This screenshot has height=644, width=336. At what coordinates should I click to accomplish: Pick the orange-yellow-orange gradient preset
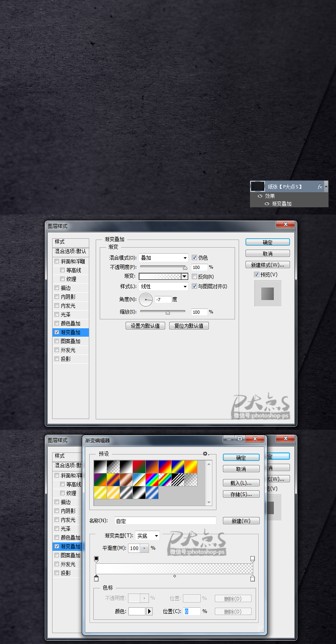[191, 467]
